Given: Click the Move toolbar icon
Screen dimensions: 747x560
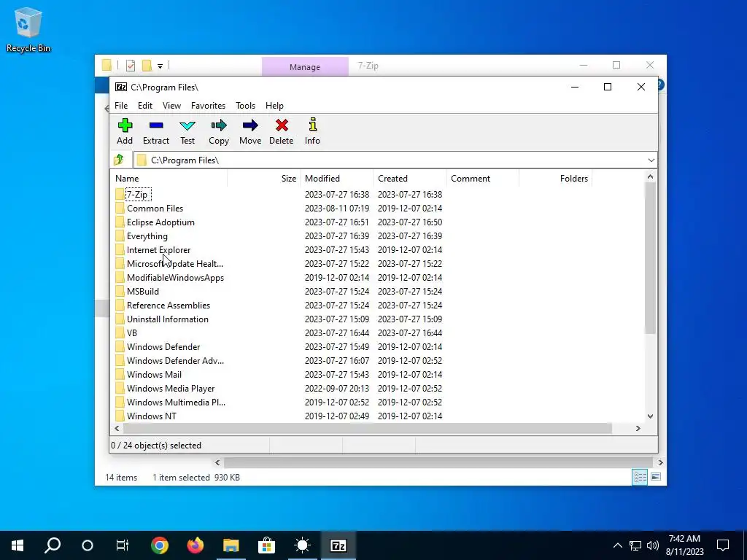Looking at the screenshot, I should click(250, 125).
